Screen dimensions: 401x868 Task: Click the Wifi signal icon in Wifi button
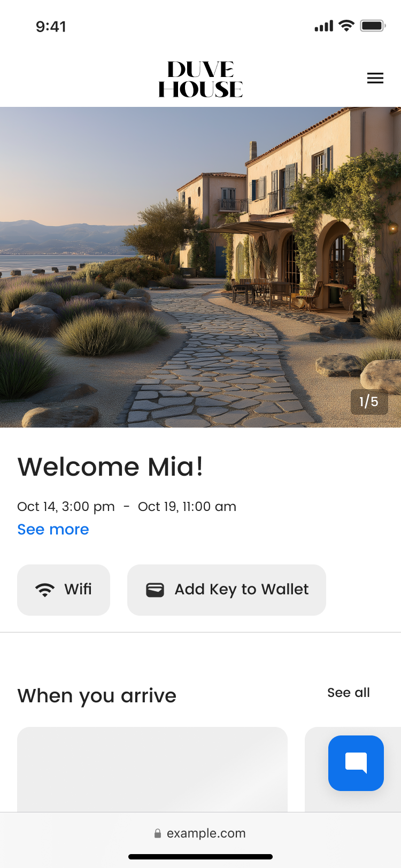coord(45,590)
